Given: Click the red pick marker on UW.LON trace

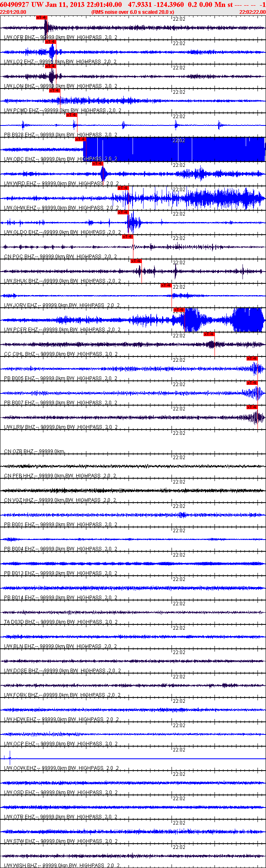Looking at the screenshot, I should click(x=51, y=66).
